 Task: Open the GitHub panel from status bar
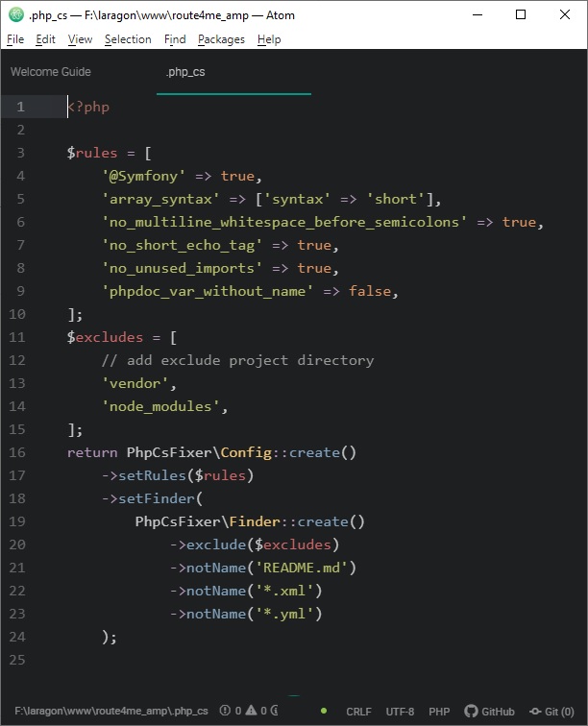pyautogui.click(x=489, y=712)
